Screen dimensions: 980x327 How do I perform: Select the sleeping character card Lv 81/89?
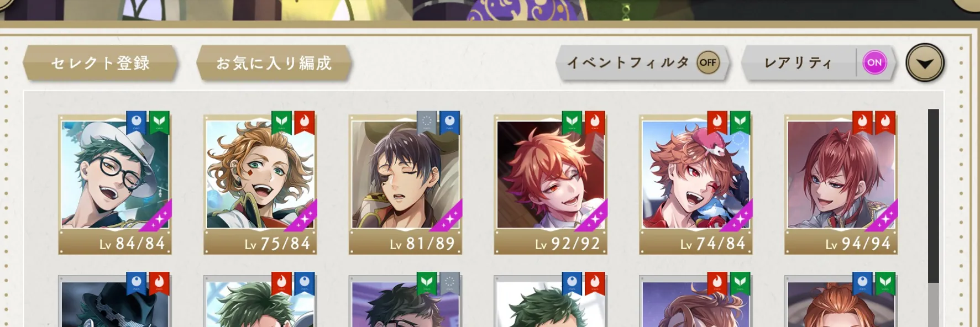pyautogui.click(x=405, y=184)
